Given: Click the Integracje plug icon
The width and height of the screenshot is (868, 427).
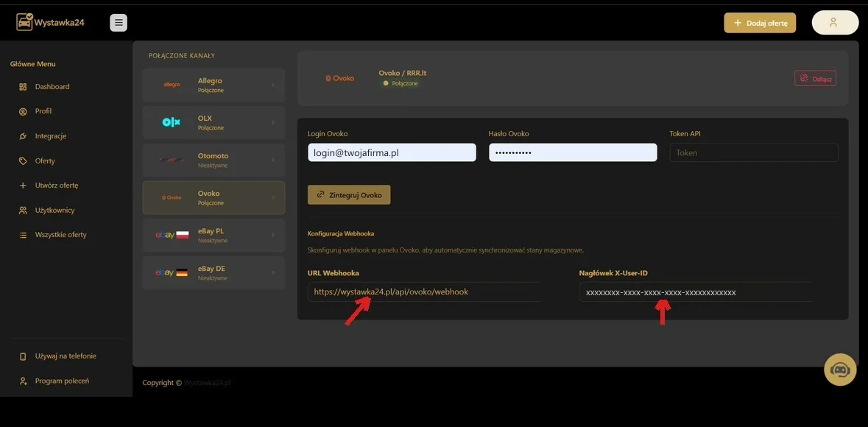Looking at the screenshot, I should (23, 136).
